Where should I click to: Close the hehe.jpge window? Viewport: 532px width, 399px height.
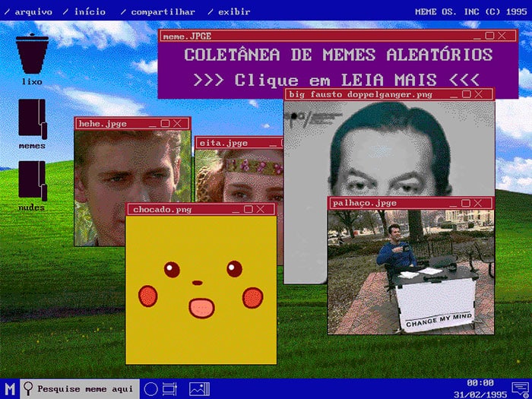tap(177, 123)
